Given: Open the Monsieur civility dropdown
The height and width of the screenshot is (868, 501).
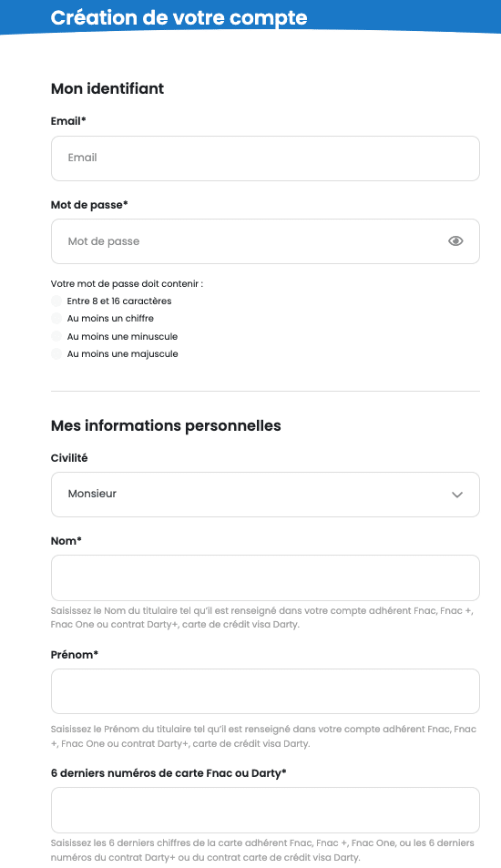Looking at the screenshot, I should click(x=265, y=495).
